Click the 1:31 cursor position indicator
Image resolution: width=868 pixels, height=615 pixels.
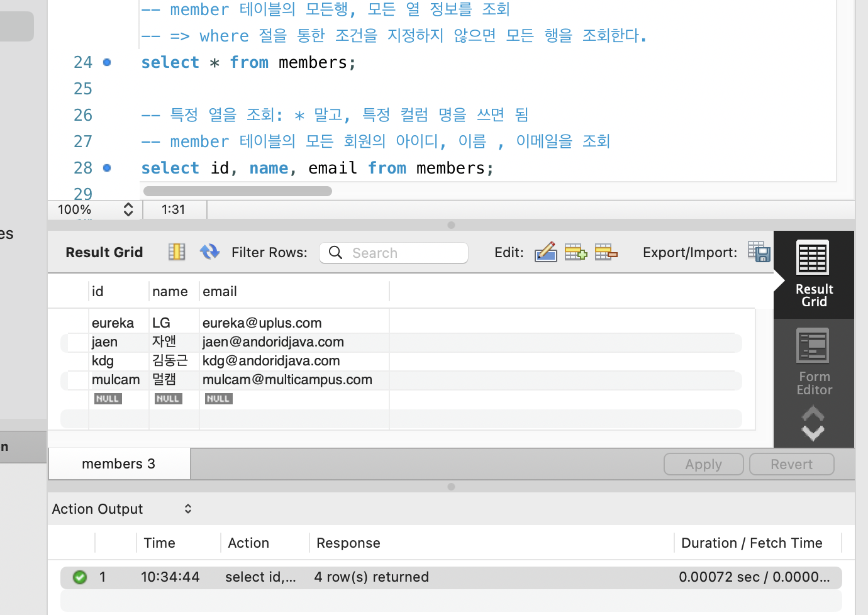pos(174,209)
